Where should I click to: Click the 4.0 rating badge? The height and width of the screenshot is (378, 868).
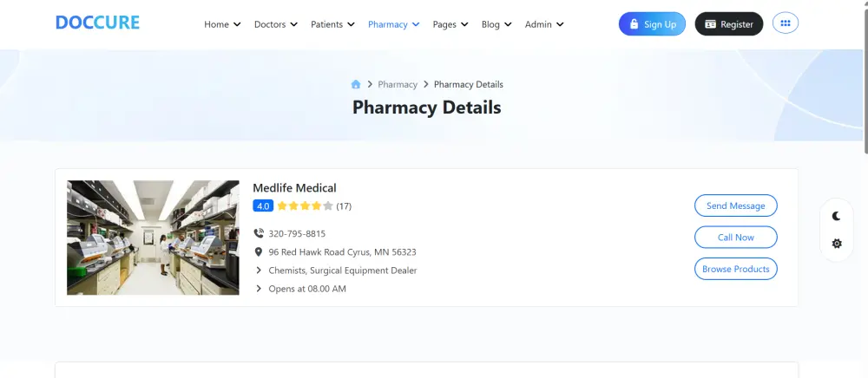pyautogui.click(x=263, y=206)
